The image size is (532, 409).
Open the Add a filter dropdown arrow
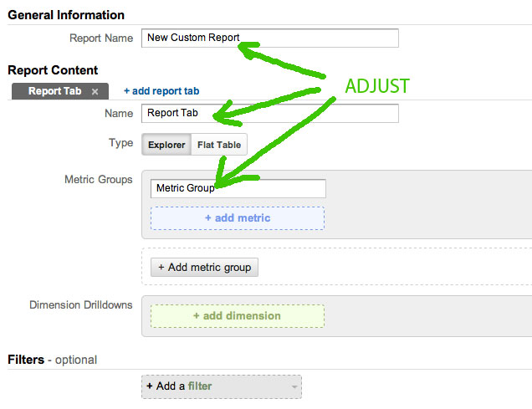[294, 386]
